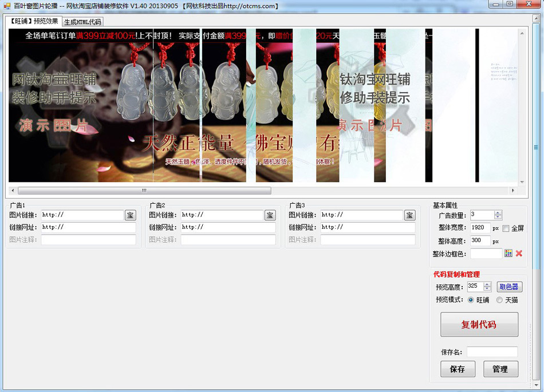Select the 天猫 preview mode radio button
544x392 pixels.
(499, 300)
